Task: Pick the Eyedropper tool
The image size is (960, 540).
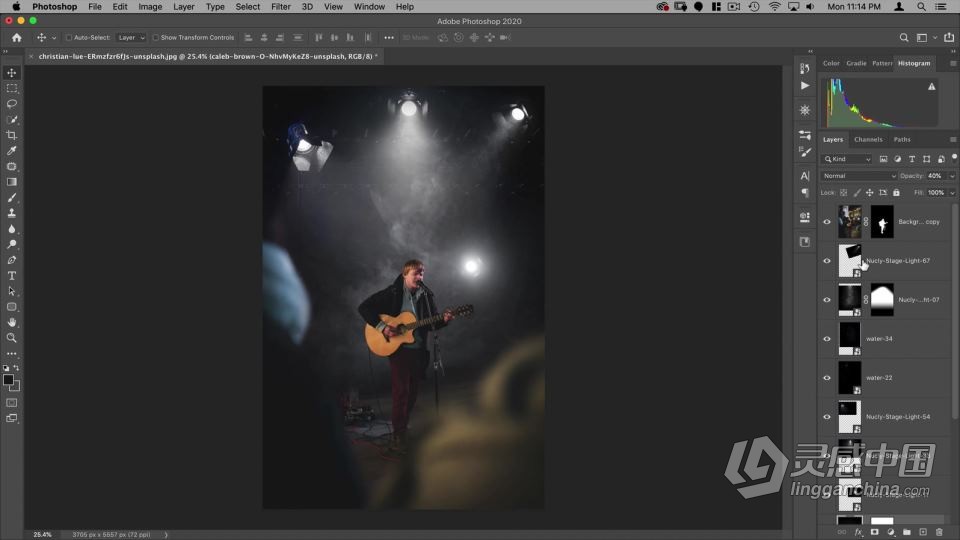Action: (x=12, y=151)
